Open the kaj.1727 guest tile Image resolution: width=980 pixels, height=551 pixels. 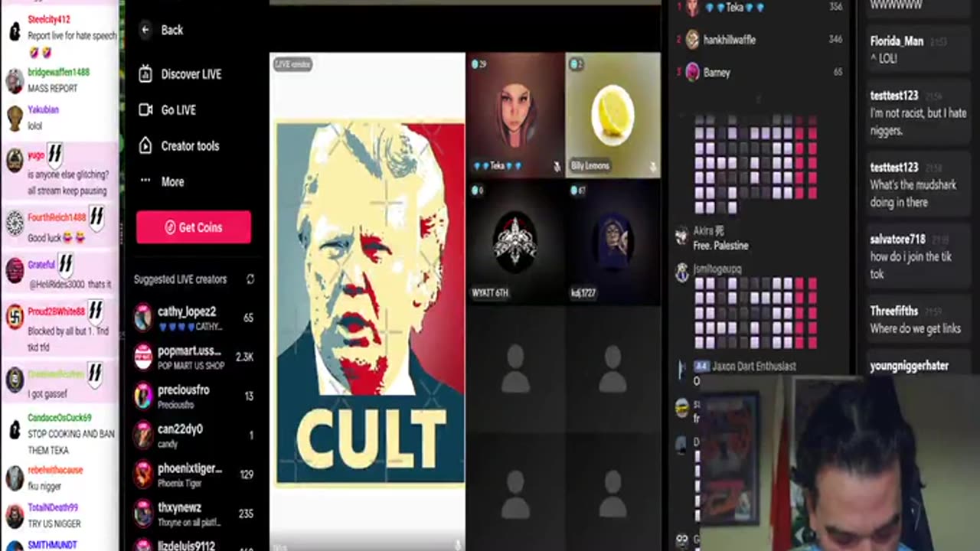[x=612, y=242]
